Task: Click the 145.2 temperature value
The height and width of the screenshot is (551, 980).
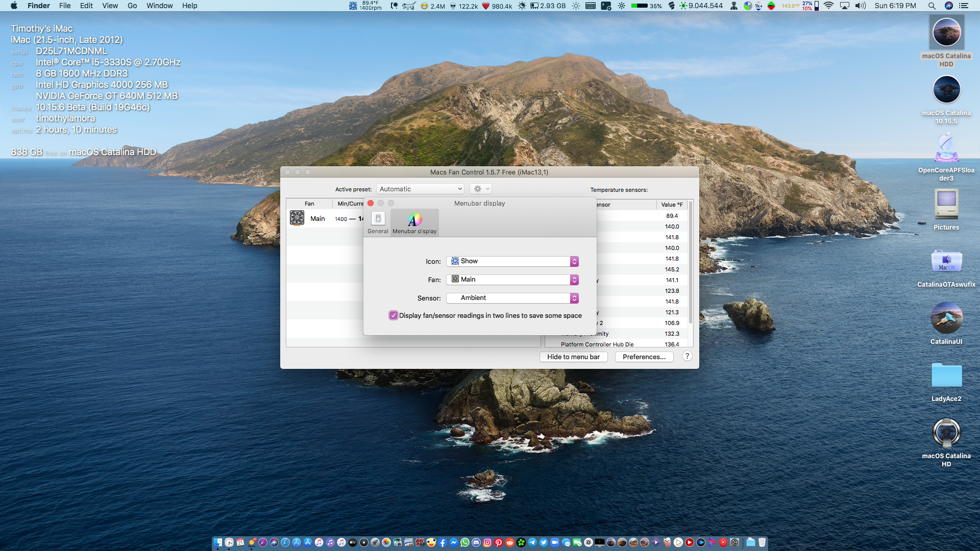Action: [672, 269]
